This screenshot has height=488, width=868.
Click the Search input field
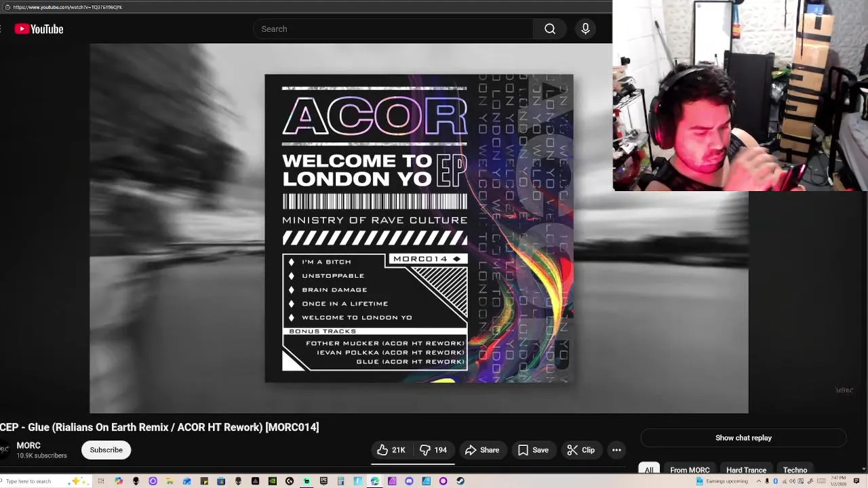click(393, 29)
